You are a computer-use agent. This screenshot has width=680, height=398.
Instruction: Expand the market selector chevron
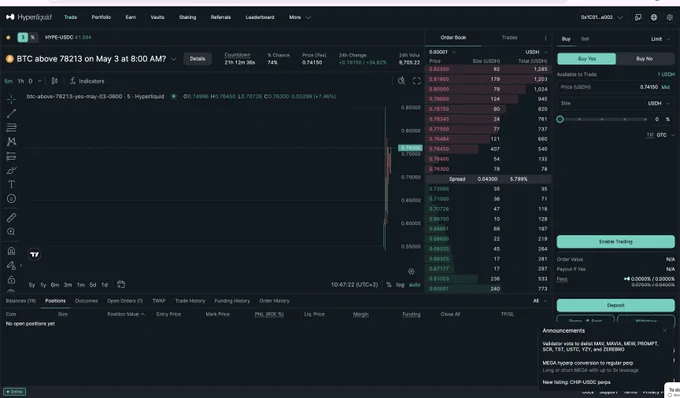(x=173, y=59)
